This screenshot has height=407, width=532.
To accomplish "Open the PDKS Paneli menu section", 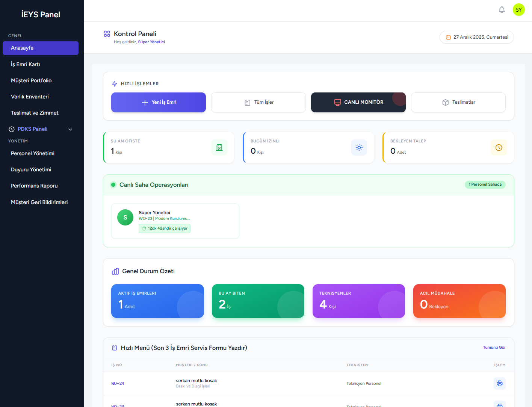I will 32,129.
